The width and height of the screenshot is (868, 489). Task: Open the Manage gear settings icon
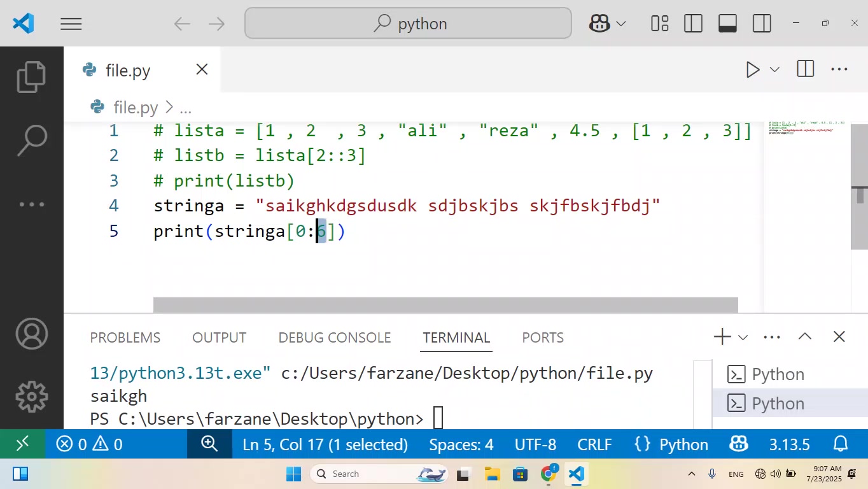[x=31, y=397]
